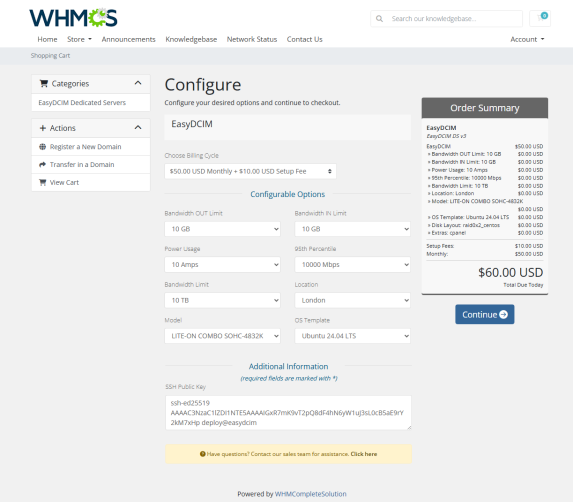Click the share arrow icon beside Transfer in a Domain
The width and height of the screenshot is (573, 502).
[x=42, y=164]
